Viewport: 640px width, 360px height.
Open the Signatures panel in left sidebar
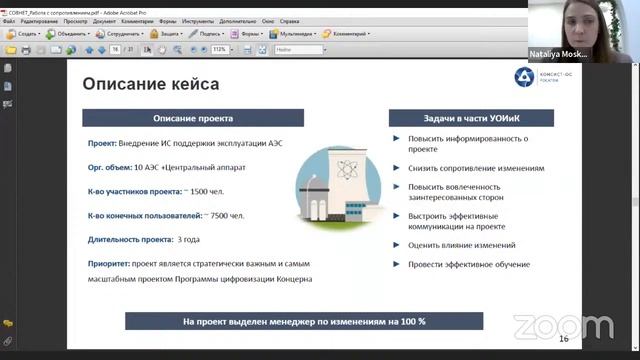coord(8,104)
